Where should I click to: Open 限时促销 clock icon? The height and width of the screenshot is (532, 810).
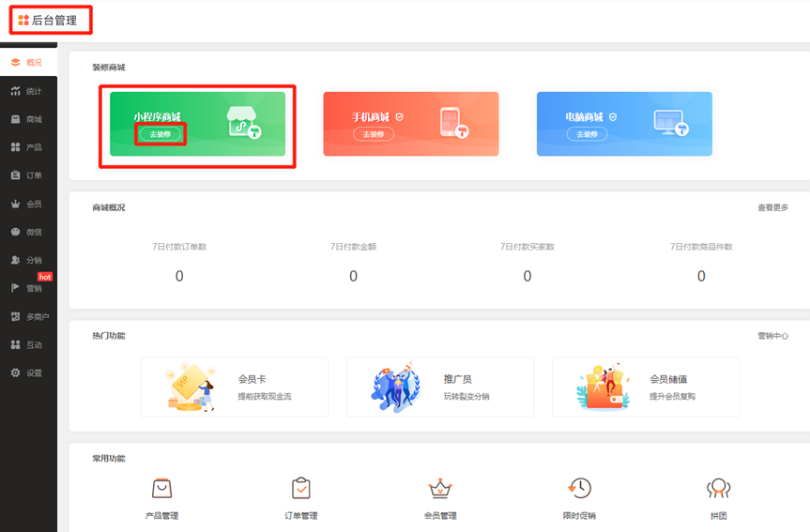pos(579,488)
